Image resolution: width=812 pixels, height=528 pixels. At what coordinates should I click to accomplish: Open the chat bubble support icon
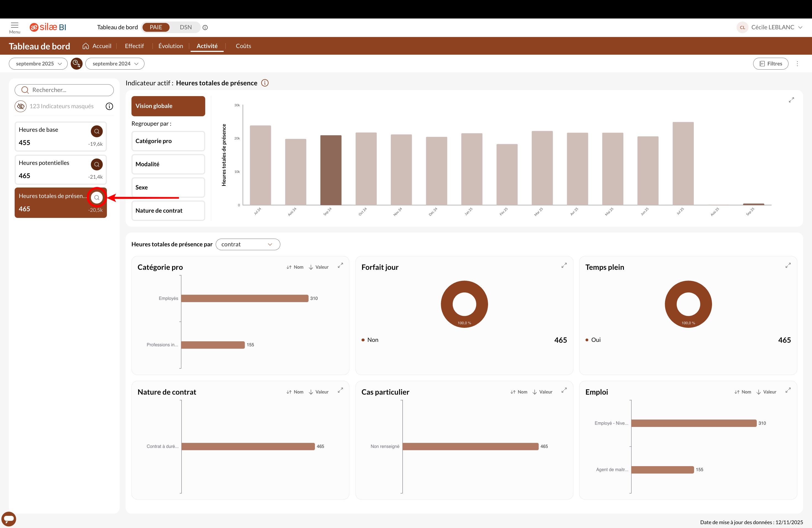[x=9, y=519]
